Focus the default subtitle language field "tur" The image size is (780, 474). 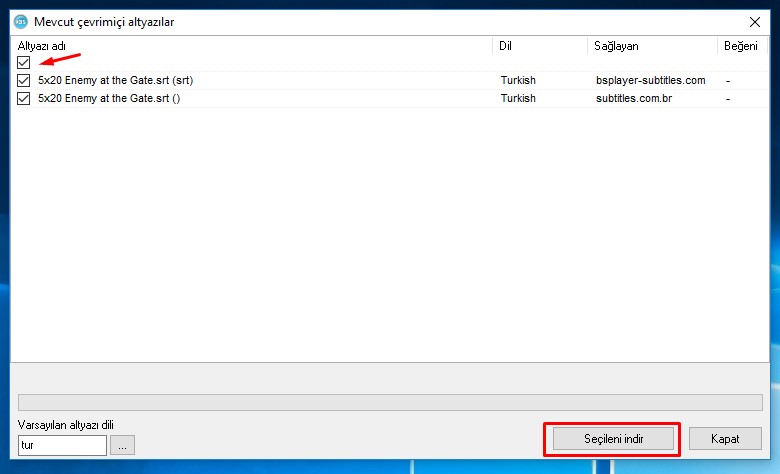[62, 445]
